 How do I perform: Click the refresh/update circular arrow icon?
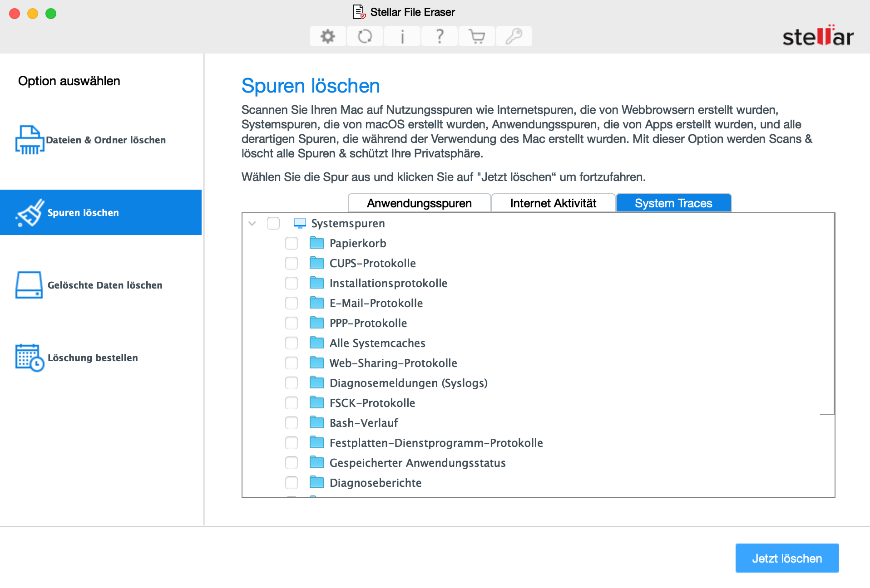click(x=365, y=36)
